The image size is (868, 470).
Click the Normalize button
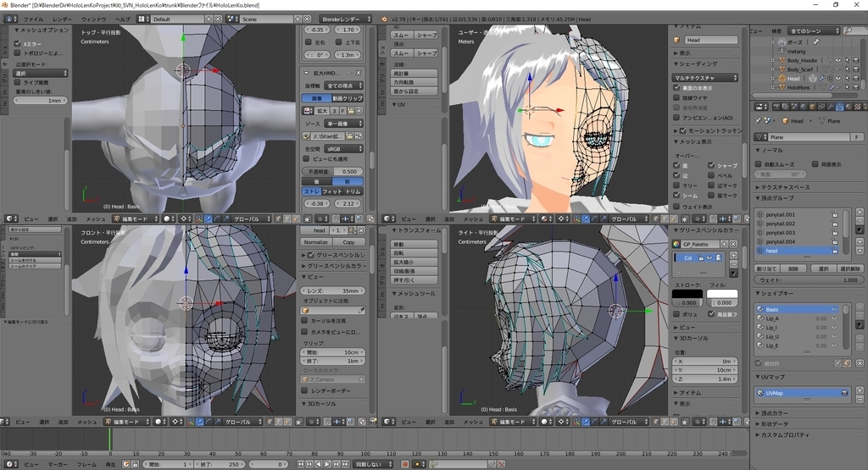[x=315, y=242]
